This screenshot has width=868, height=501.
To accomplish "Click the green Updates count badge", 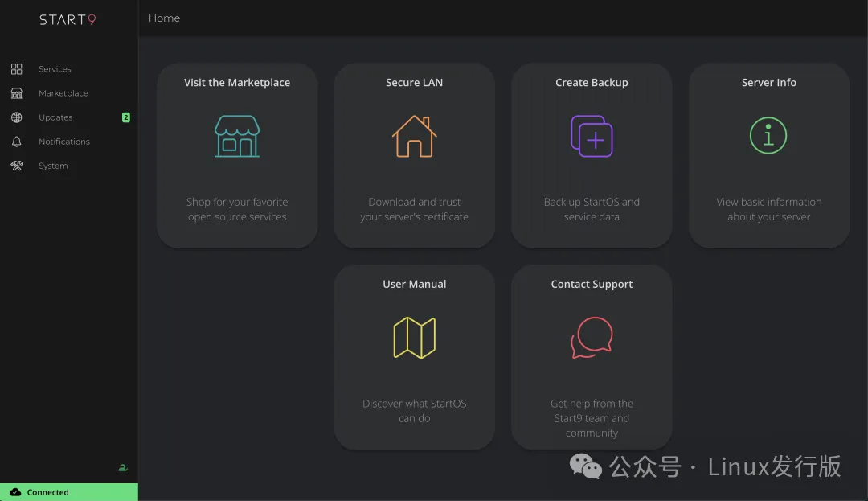I will 125,117.
